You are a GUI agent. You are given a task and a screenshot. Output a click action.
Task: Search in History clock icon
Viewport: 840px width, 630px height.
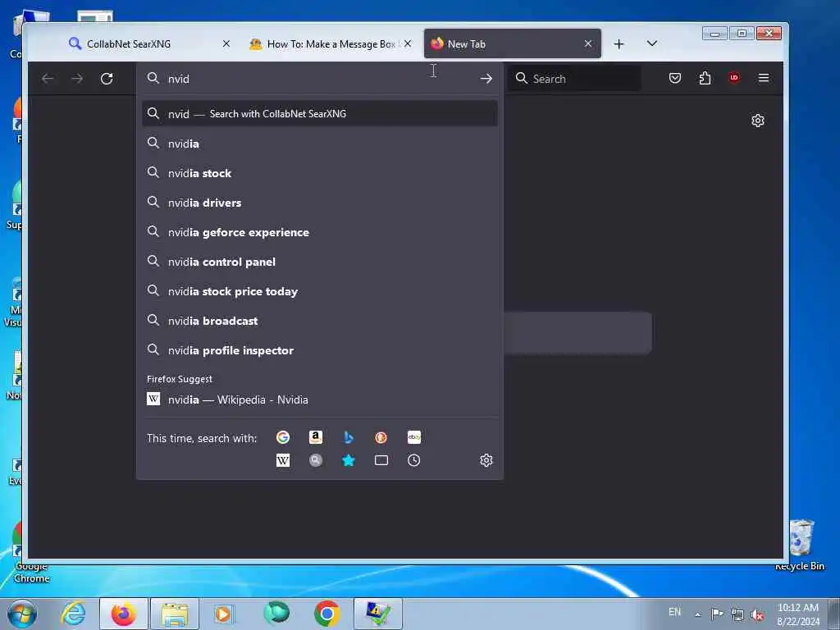pyautogui.click(x=414, y=460)
